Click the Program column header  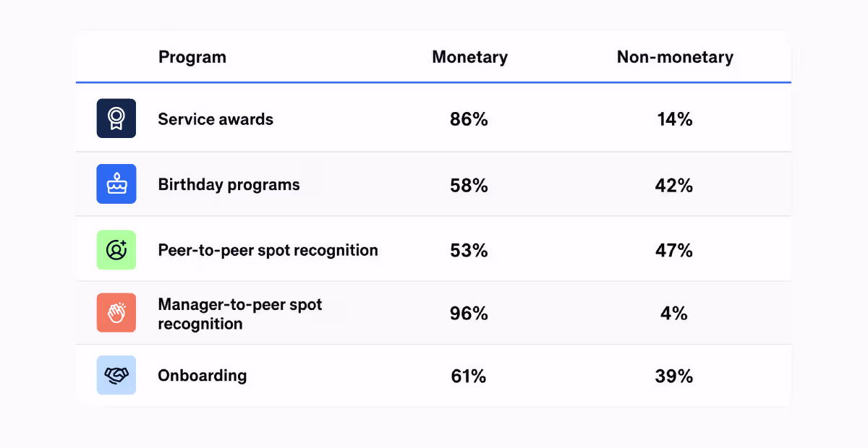(192, 57)
